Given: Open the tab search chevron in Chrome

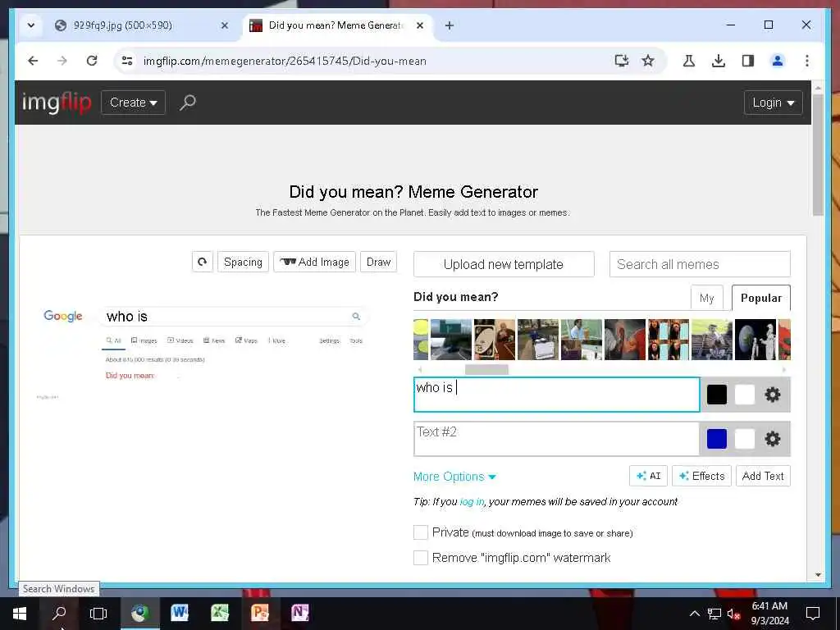Looking at the screenshot, I should coord(31,25).
